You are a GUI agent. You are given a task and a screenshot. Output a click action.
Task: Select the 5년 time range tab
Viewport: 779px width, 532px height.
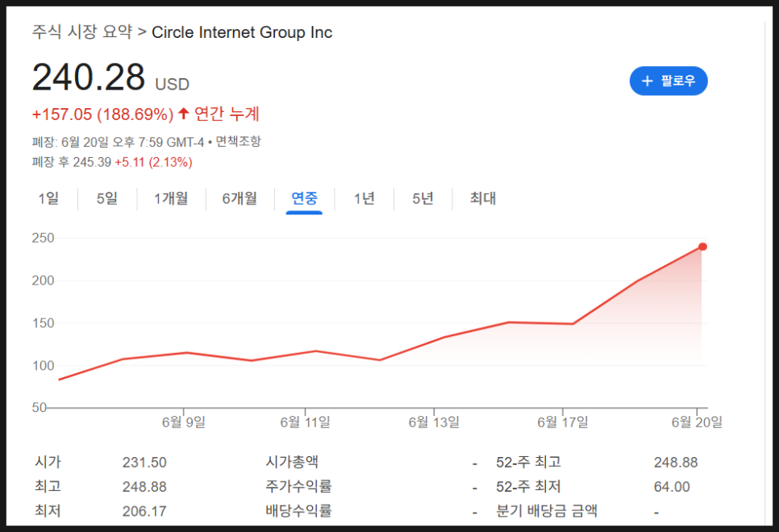(x=423, y=198)
